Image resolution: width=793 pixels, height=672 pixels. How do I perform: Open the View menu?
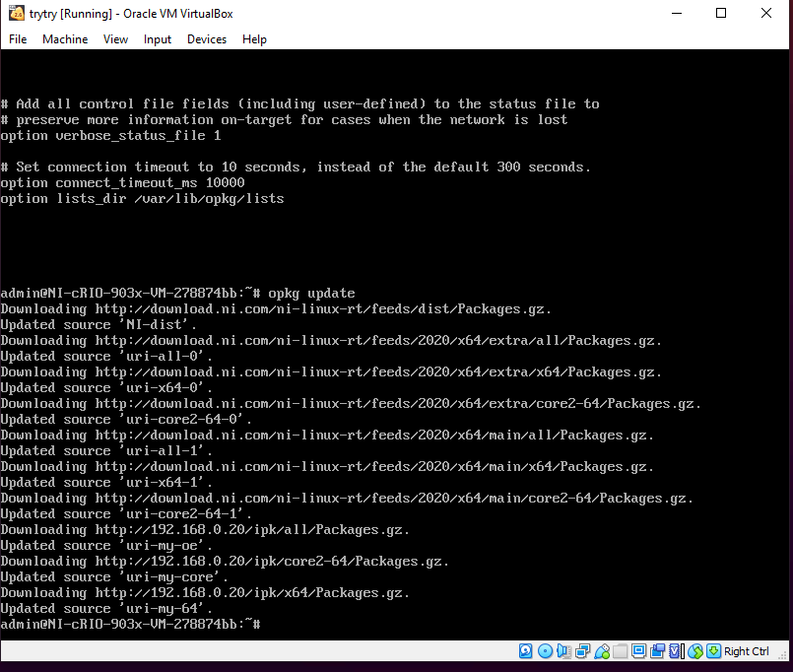115,39
